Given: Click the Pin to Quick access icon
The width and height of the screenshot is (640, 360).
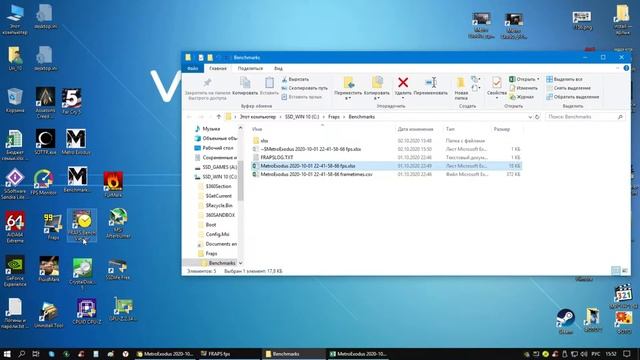Looking at the screenshot, I should tap(207, 83).
